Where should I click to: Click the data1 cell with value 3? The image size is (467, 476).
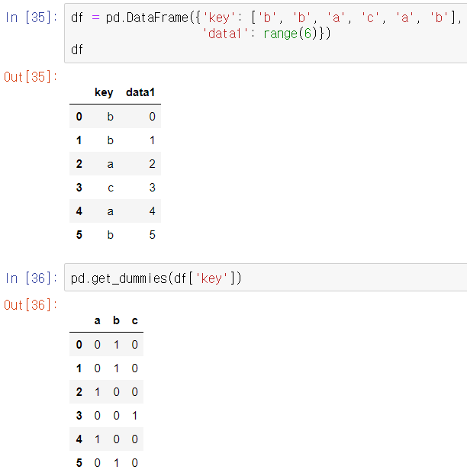(x=152, y=188)
